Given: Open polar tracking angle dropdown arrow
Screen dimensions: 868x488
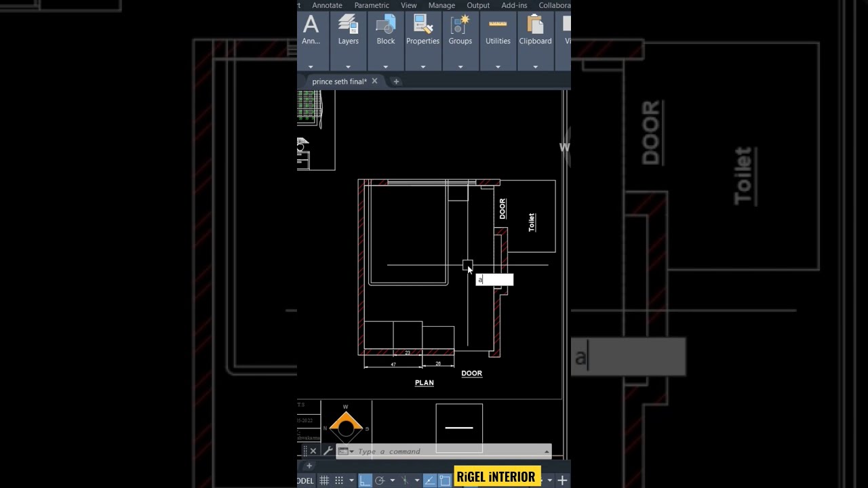Looking at the screenshot, I should pos(393,481).
